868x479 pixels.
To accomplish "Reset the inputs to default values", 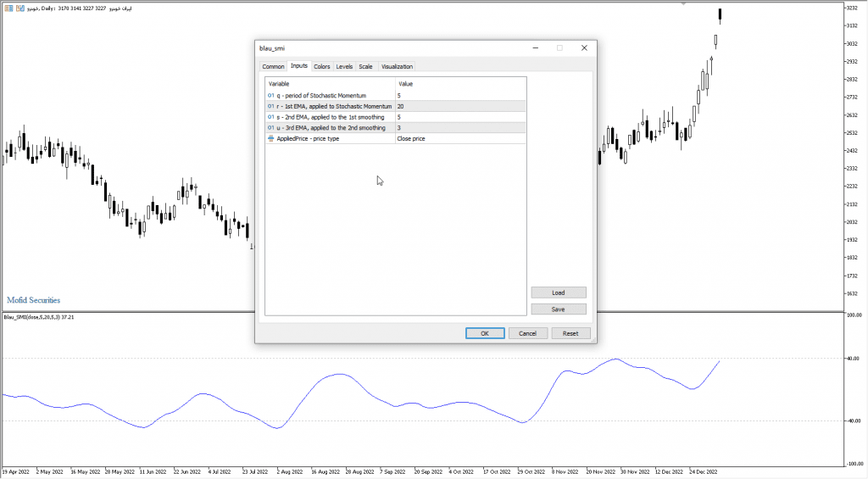I will [x=570, y=333].
